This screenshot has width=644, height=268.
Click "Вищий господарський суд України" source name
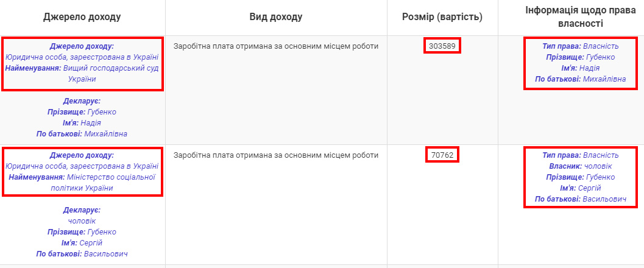pyautogui.click(x=108, y=73)
